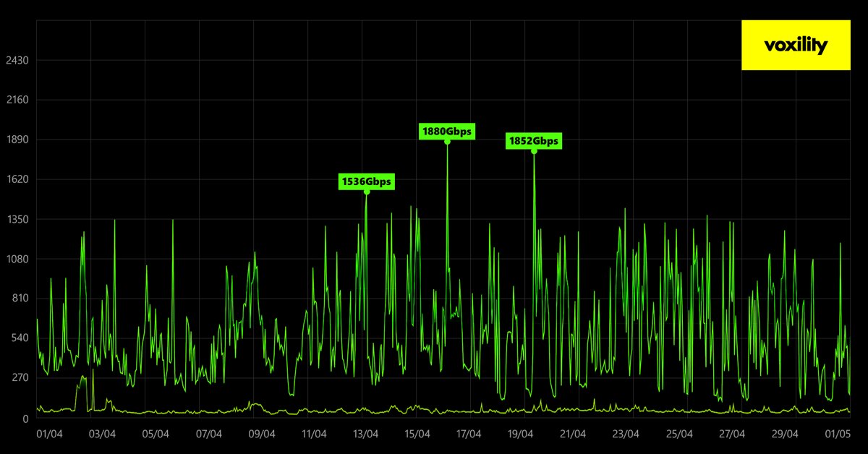Image resolution: width=868 pixels, height=454 pixels.
Task: Click the 19/04 date label
Action: 521,434
